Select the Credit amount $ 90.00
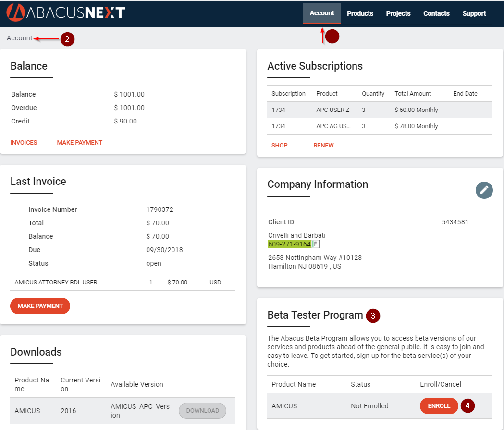The image size is (504, 430). click(125, 121)
